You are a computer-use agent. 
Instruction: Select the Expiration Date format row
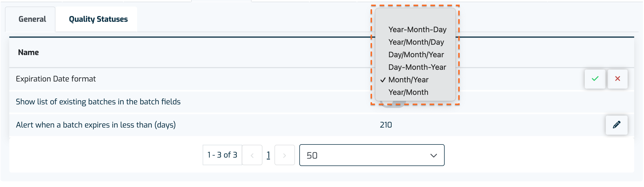click(322, 79)
